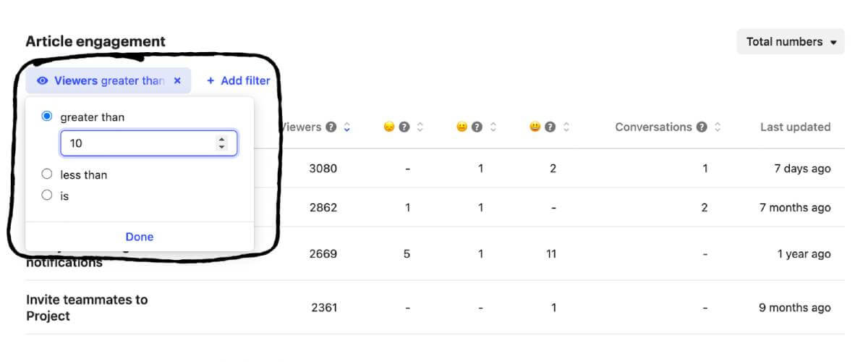Sort table by Viewers column arrows
This screenshot has height=362, width=868.
point(347,127)
